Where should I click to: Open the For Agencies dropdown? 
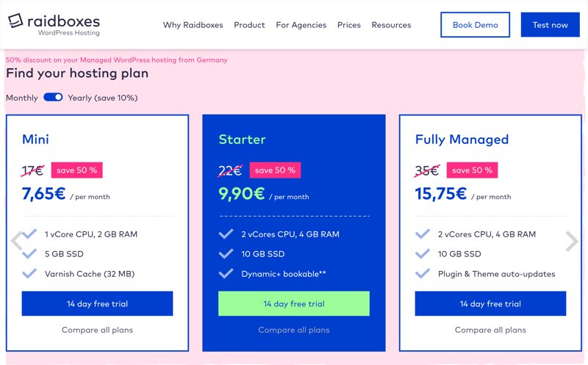(301, 25)
